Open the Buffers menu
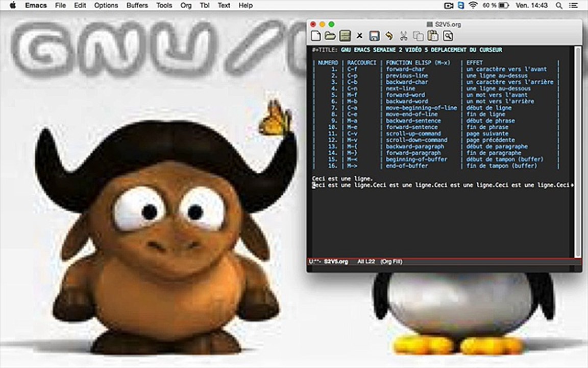The height and width of the screenshot is (368, 588). tap(137, 5)
